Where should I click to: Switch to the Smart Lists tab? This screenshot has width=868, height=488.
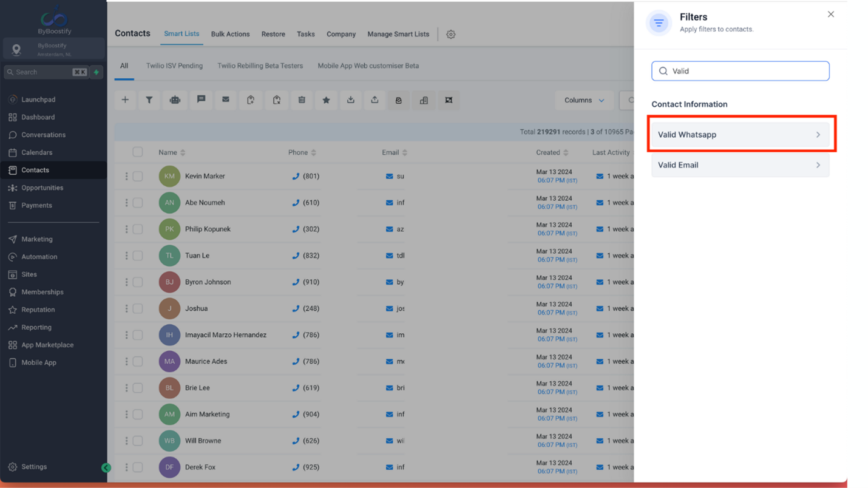coord(181,34)
